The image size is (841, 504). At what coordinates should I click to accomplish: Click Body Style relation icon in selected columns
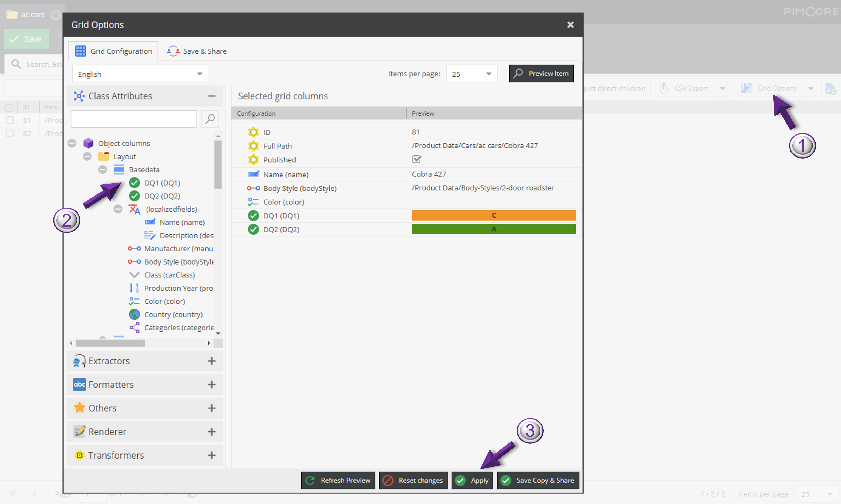253,188
